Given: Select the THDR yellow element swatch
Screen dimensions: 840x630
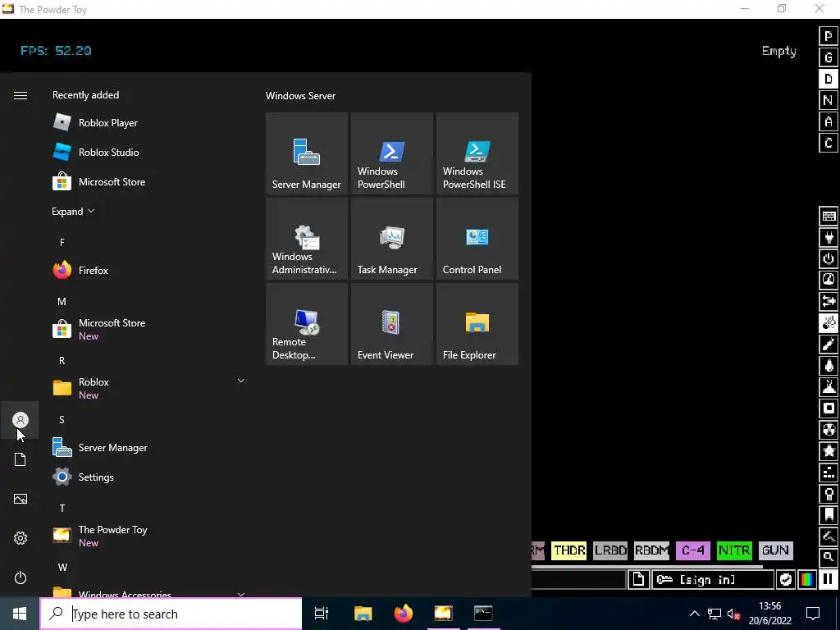Looking at the screenshot, I should pos(569,550).
